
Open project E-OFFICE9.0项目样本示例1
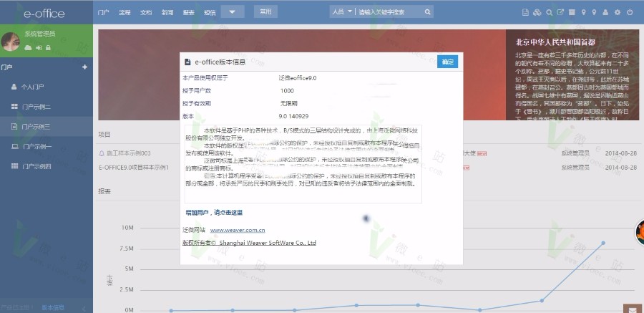coord(134,168)
